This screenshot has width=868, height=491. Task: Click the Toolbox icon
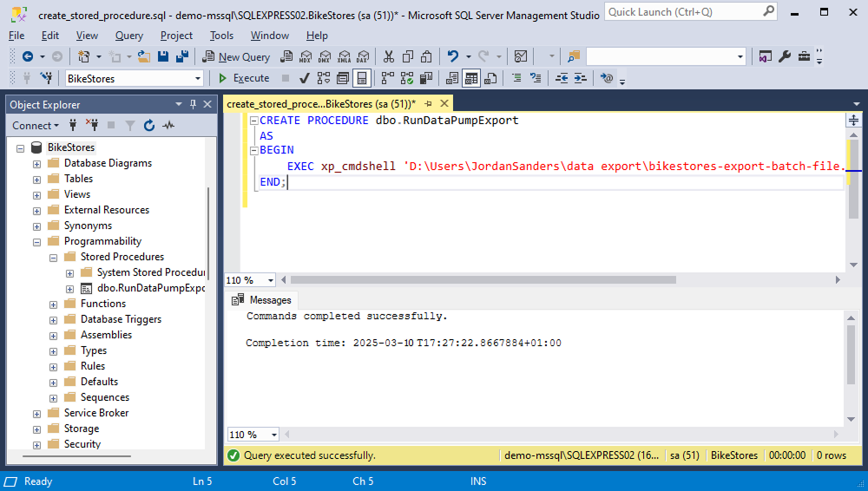point(804,56)
